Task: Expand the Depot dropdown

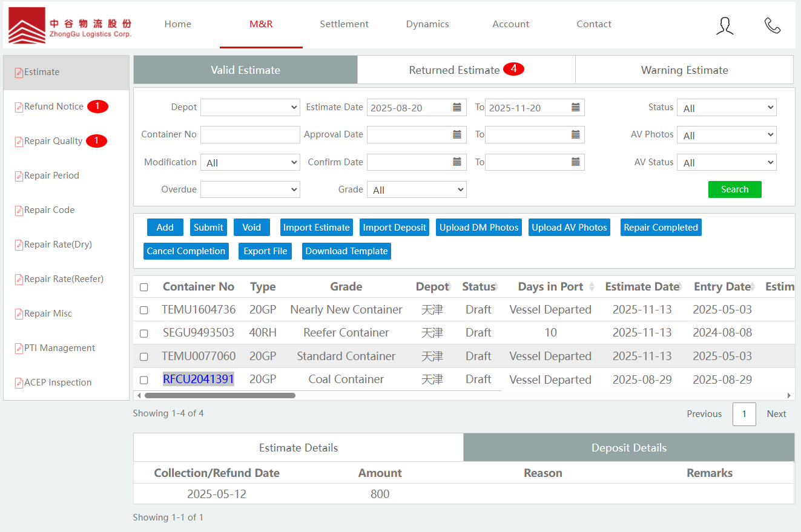Action: [250, 108]
